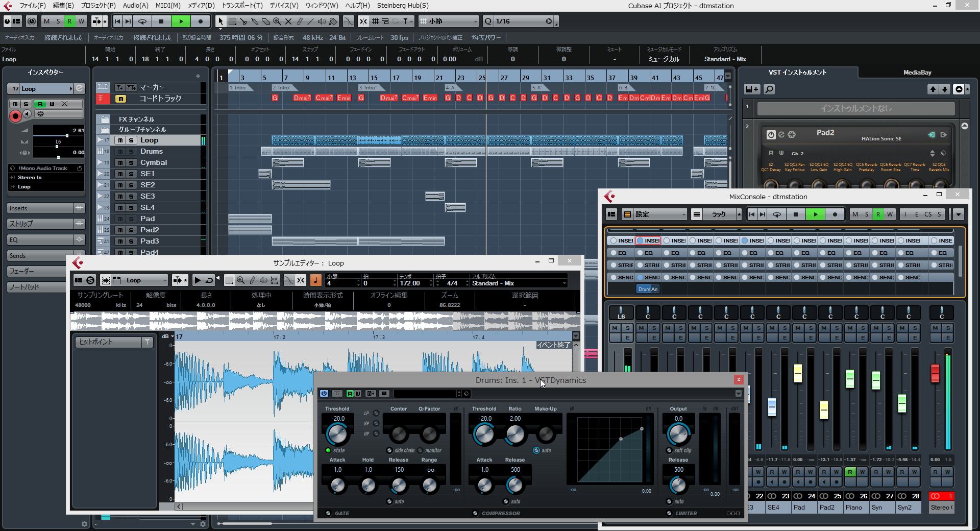
Task: Select the Play speaker tool in main toolbar
Action: (322, 21)
